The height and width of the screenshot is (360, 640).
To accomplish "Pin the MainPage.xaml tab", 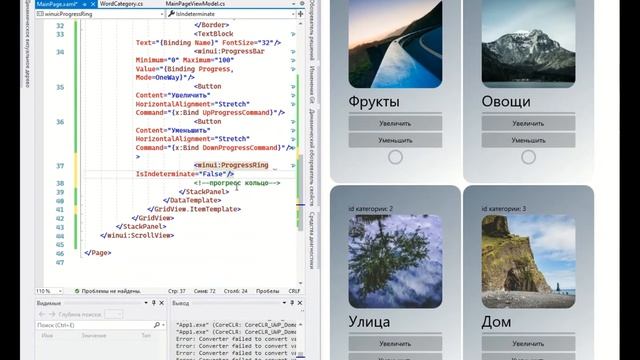I will click(85, 4).
